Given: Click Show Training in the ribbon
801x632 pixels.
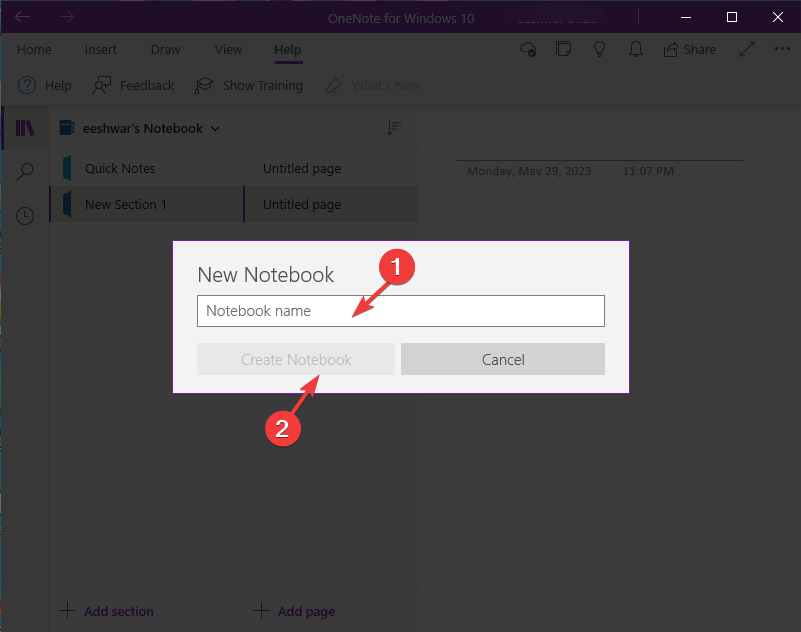Looking at the screenshot, I should click(x=249, y=85).
